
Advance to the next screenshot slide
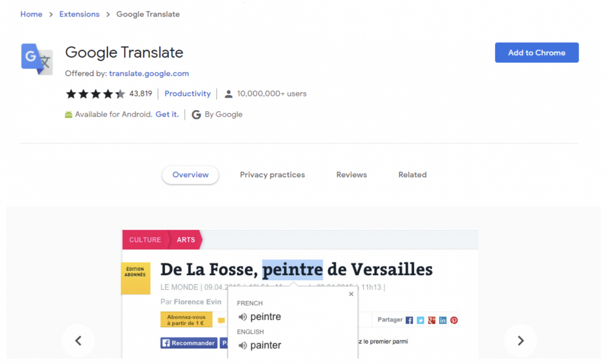520,341
